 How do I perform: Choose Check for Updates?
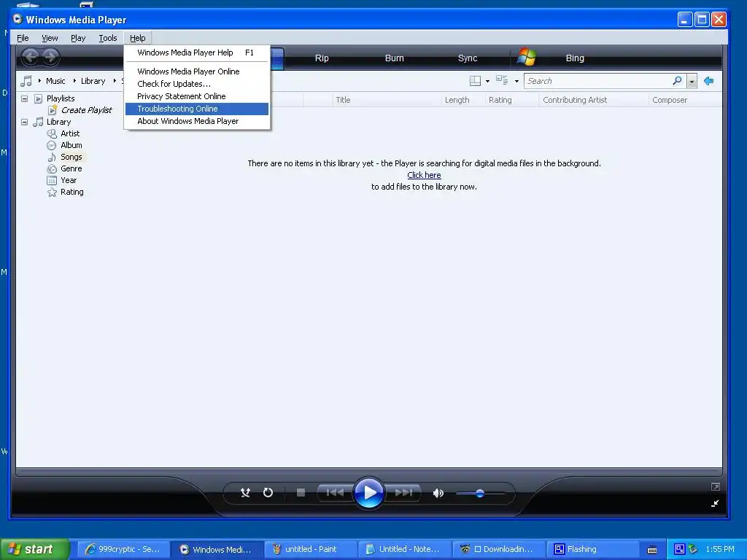pos(197,84)
